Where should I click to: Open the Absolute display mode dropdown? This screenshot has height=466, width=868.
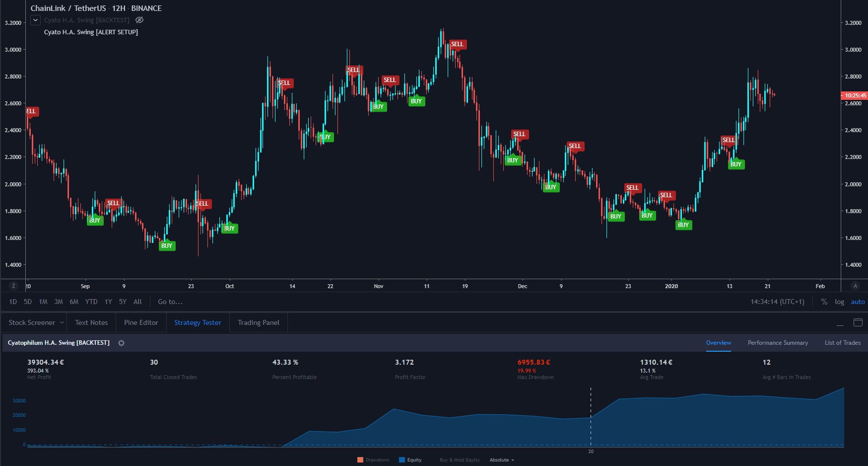pyautogui.click(x=502, y=460)
